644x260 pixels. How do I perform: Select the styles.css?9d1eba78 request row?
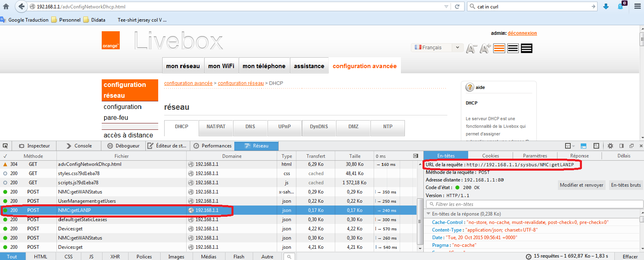point(208,173)
